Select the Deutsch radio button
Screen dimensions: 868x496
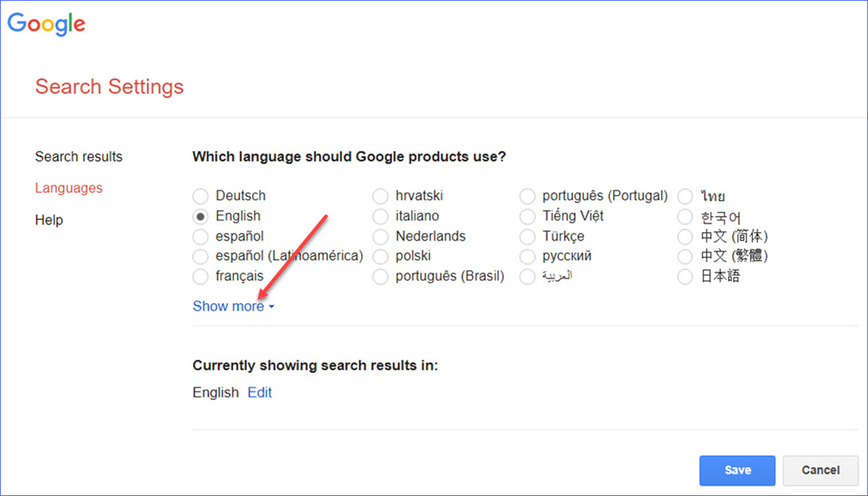point(200,196)
